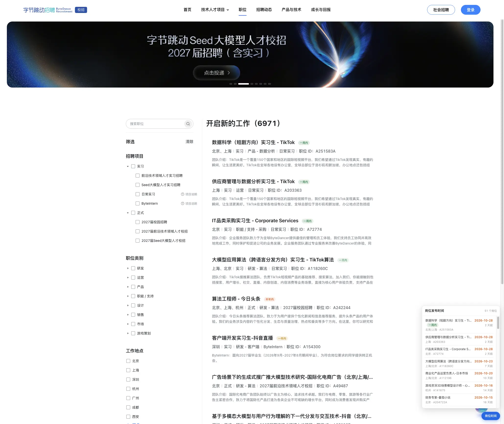Enable Seed大模型人才实习招聘 filter
504x424 pixels.
(x=138, y=185)
